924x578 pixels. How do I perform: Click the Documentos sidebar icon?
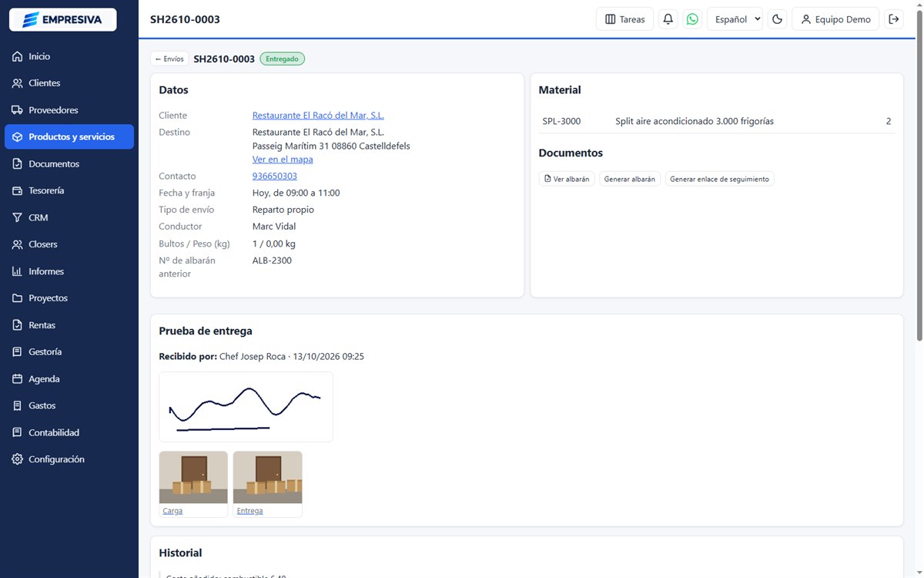pyautogui.click(x=17, y=163)
